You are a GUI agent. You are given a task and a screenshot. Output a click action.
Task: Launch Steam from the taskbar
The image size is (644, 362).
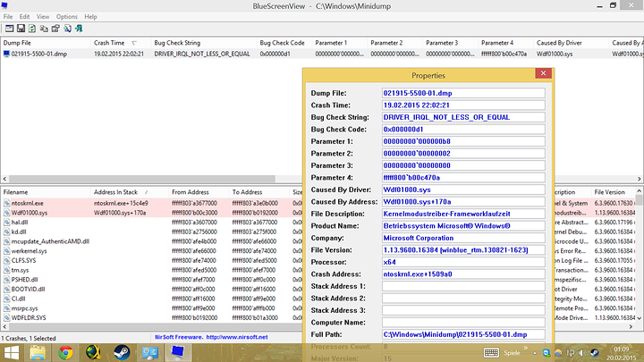point(123,352)
